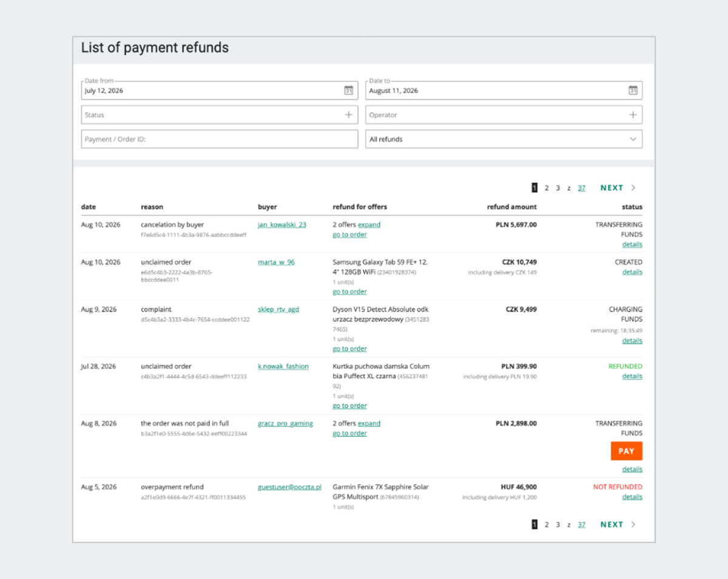Open details for REFUNDED refund

(632, 377)
